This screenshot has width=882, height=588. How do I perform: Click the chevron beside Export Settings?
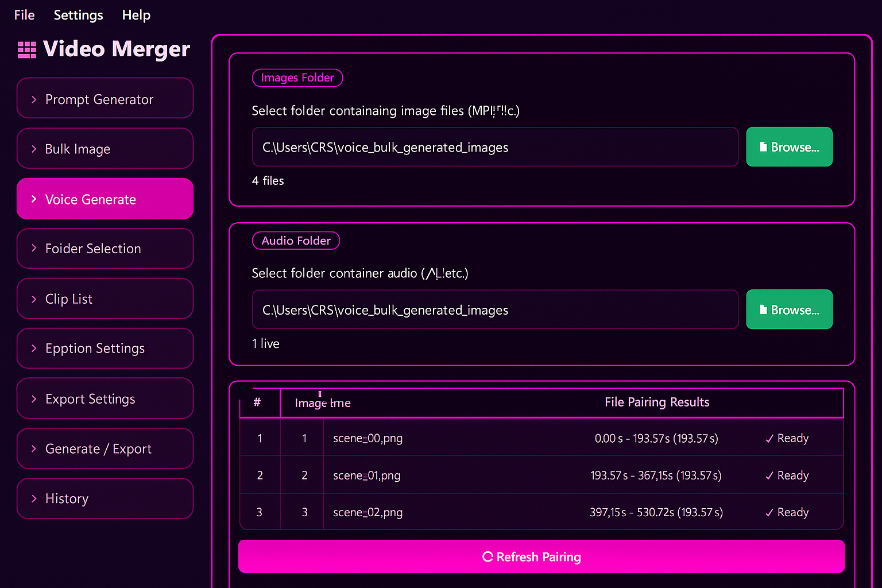34,399
